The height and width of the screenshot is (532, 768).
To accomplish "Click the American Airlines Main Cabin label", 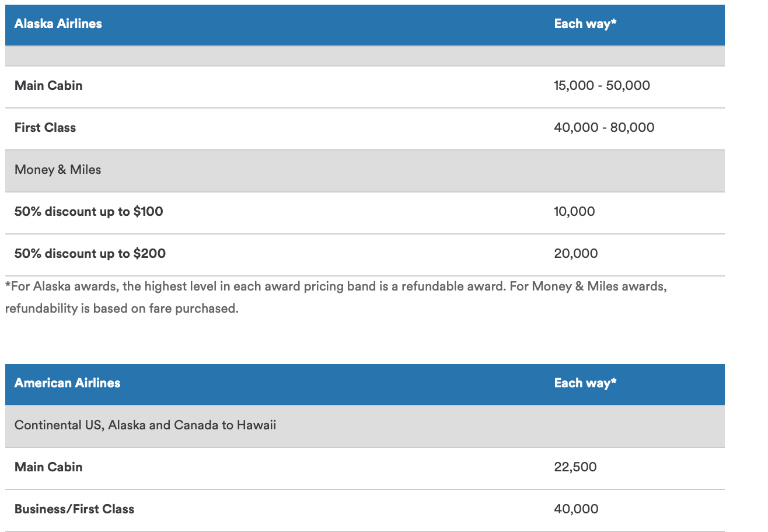I will 48,467.
